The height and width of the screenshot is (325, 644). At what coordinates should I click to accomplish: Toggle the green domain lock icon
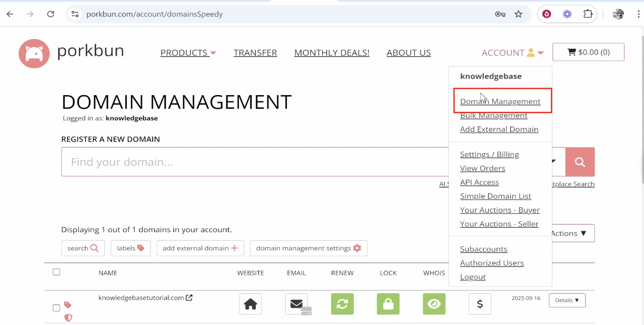(x=388, y=304)
